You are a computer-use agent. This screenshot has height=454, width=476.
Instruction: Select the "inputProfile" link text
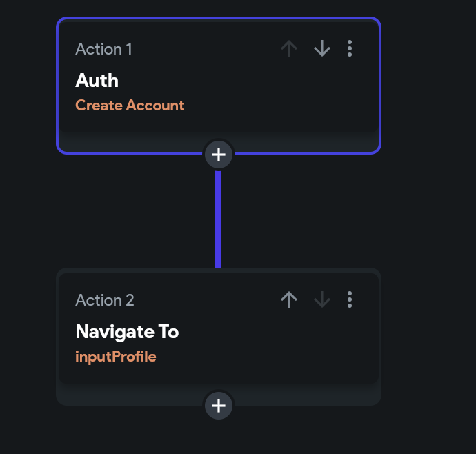pyautogui.click(x=116, y=357)
